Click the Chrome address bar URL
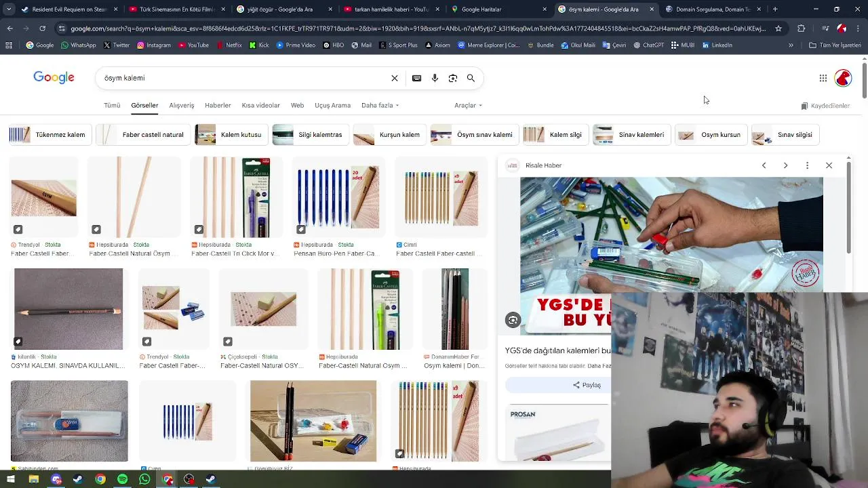The image size is (868, 488). [417, 28]
